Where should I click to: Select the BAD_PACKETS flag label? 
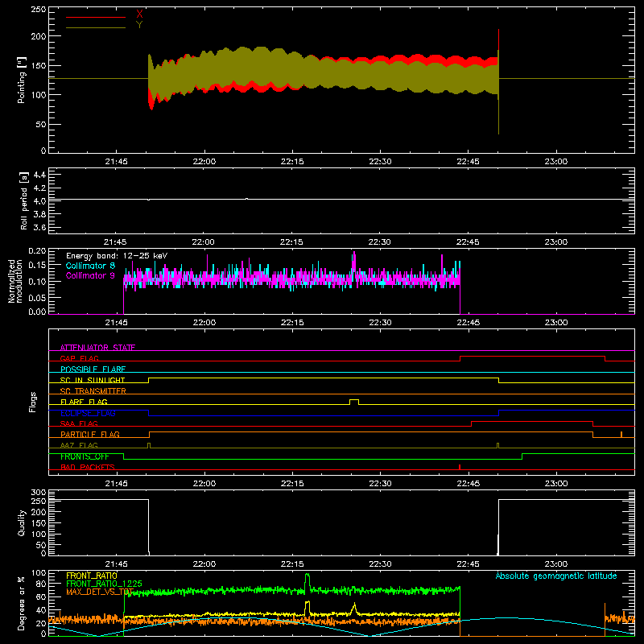[x=88, y=467]
